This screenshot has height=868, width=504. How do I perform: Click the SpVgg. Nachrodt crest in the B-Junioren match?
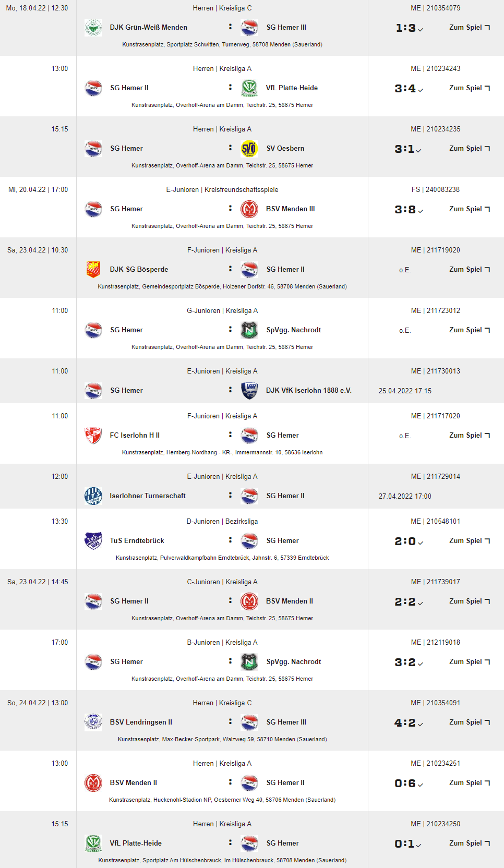tap(249, 662)
